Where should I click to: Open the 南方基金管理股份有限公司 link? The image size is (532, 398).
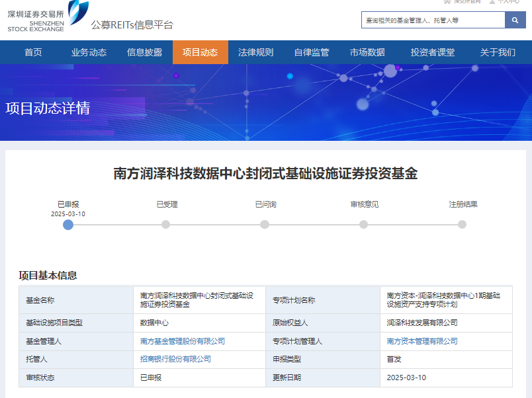(183, 341)
